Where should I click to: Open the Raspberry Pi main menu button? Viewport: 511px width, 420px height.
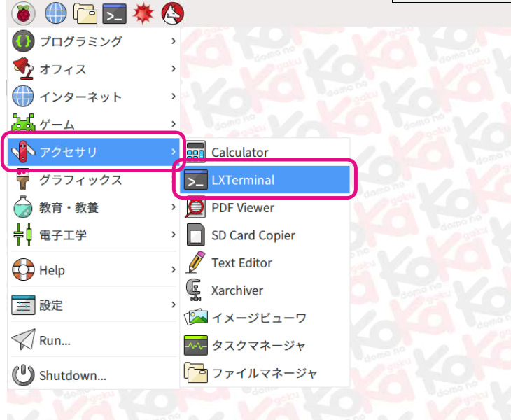23,13
